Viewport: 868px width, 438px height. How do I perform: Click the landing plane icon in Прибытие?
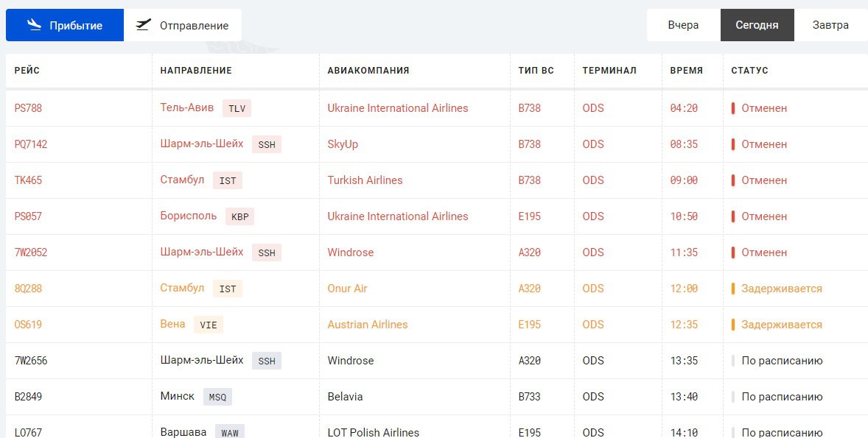click(x=35, y=25)
